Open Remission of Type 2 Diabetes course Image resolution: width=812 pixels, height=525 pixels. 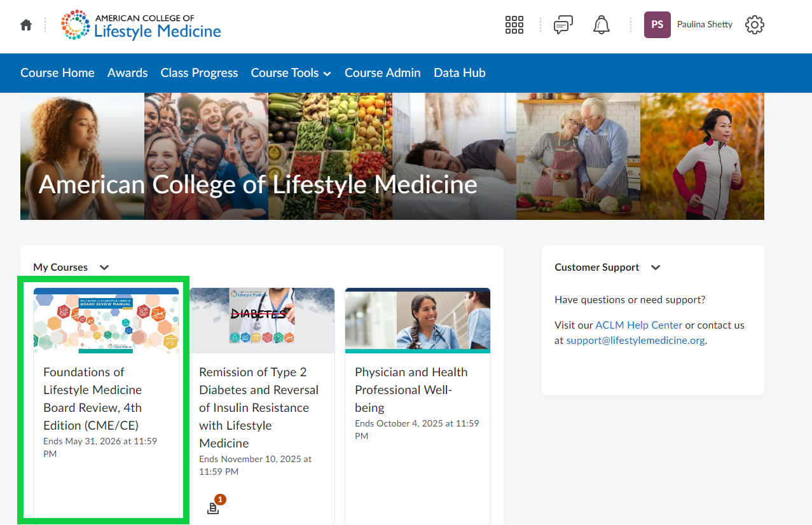pos(259,407)
